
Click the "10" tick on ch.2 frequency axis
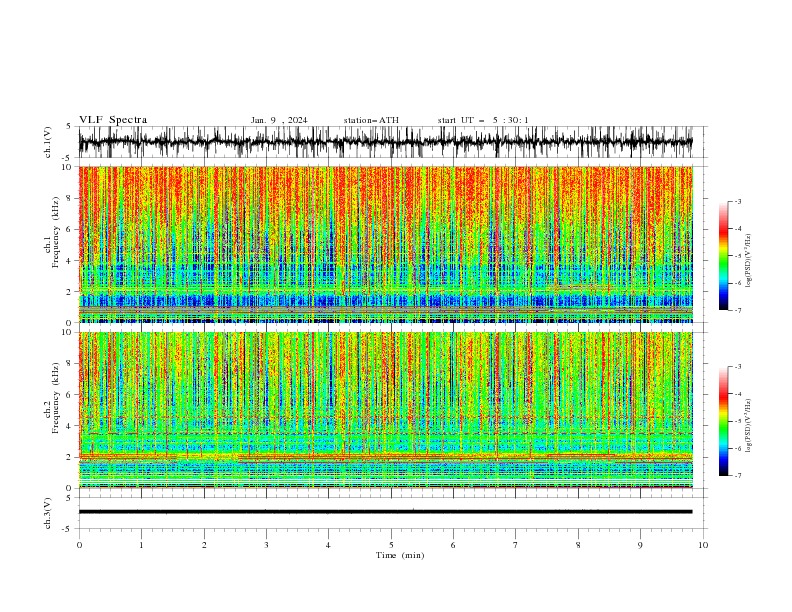tap(68, 332)
